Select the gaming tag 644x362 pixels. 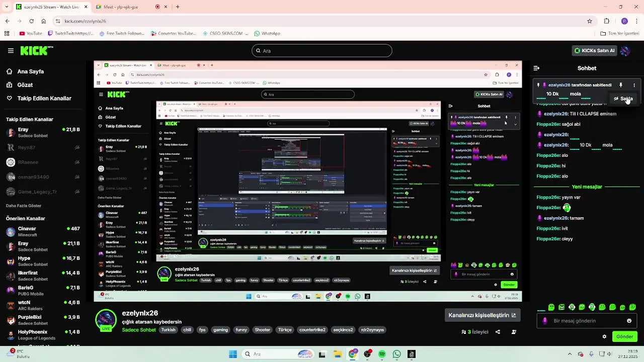click(x=220, y=330)
